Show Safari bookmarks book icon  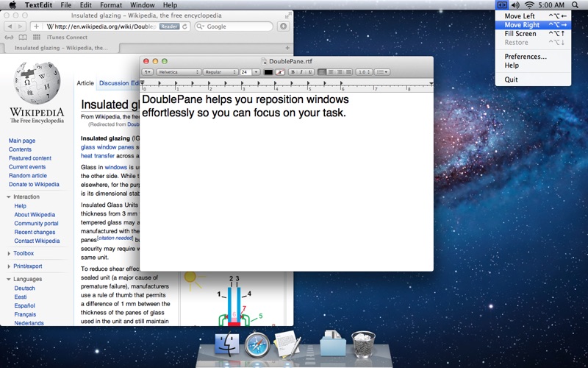pyautogui.click(x=23, y=38)
